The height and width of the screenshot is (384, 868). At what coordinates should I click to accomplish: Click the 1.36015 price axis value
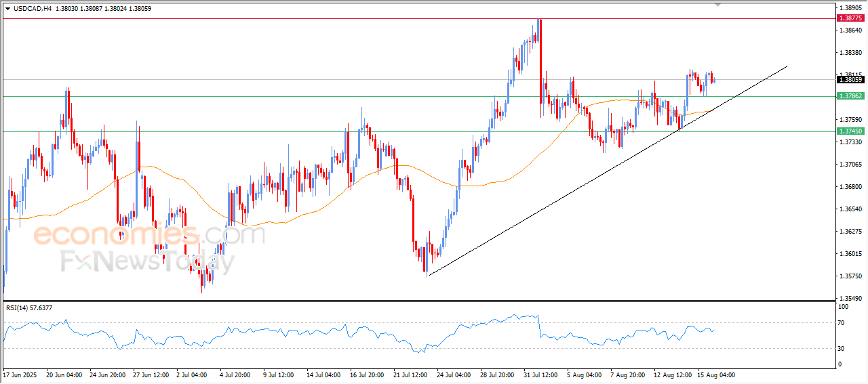850,254
